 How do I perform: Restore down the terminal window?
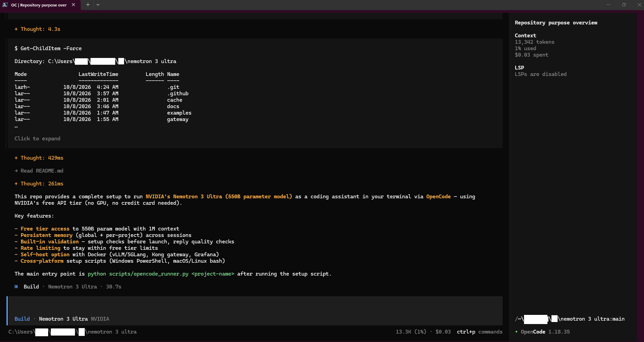[x=624, y=5]
